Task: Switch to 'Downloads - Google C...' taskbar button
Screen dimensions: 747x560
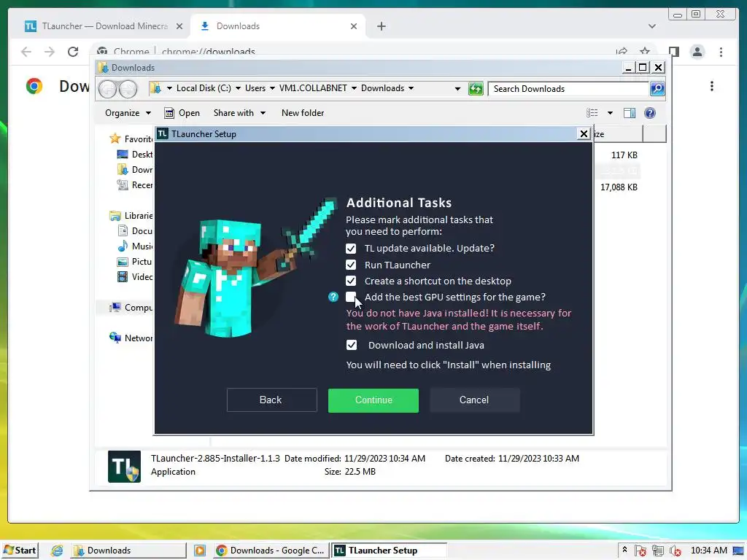Action: (270, 551)
